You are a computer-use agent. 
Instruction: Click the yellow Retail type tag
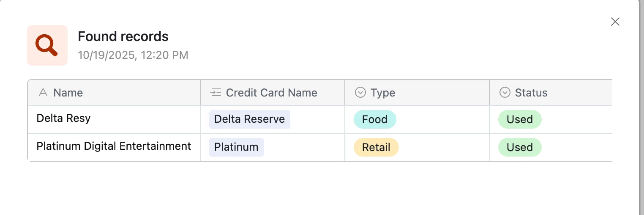point(376,147)
